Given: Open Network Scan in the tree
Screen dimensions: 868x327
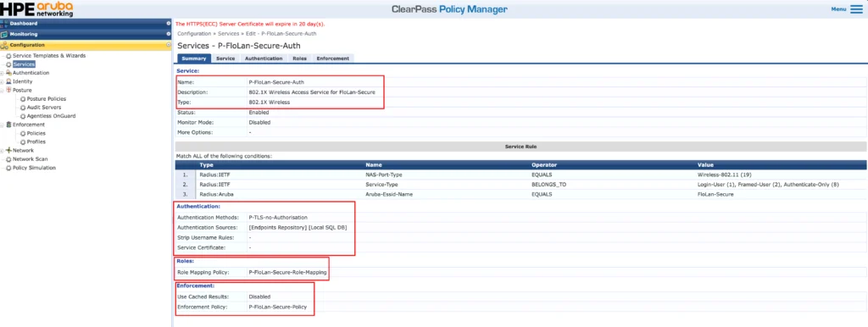Looking at the screenshot, I should click(31, 158).
